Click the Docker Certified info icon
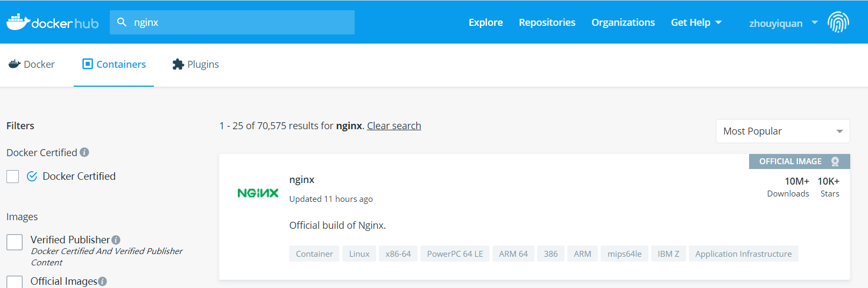Image resolution: width=868 pixels, height=288 pixels. pos(84,152)
